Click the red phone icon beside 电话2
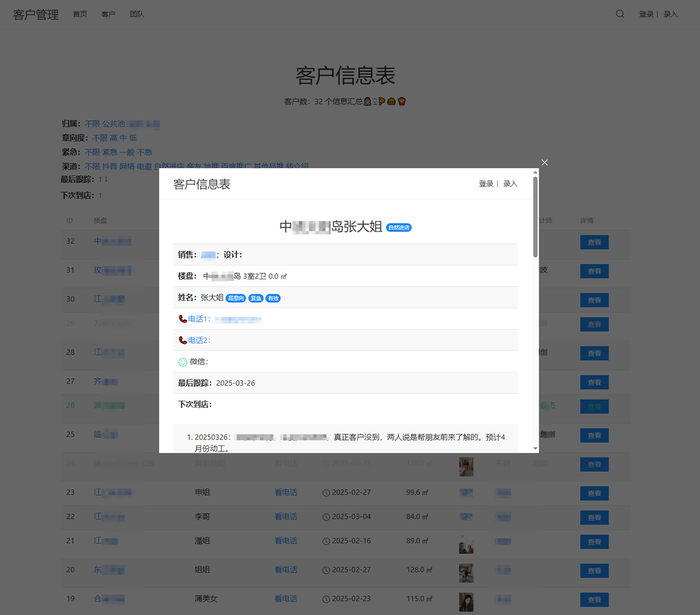Viewport: 700px width, 615px height. [183, 340]
